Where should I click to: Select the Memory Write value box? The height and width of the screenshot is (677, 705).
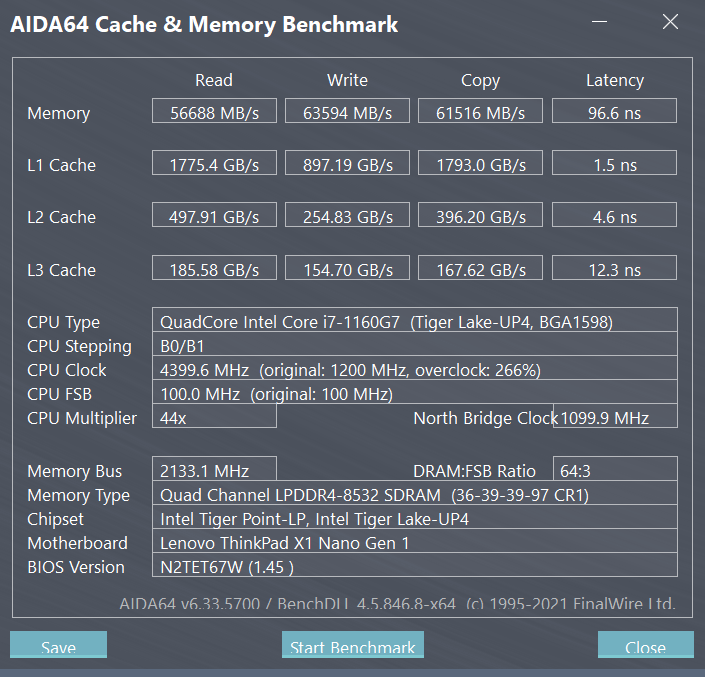click(x=347, y=111)
